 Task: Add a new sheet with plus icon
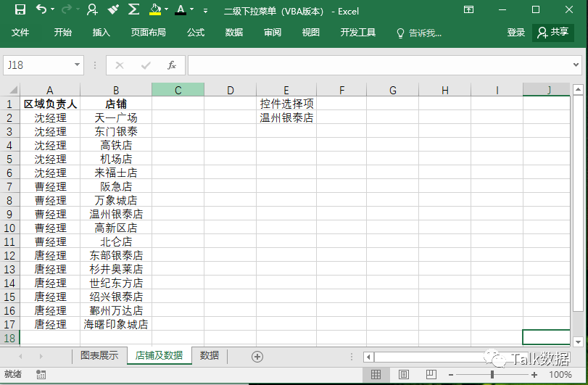point(257,357)
